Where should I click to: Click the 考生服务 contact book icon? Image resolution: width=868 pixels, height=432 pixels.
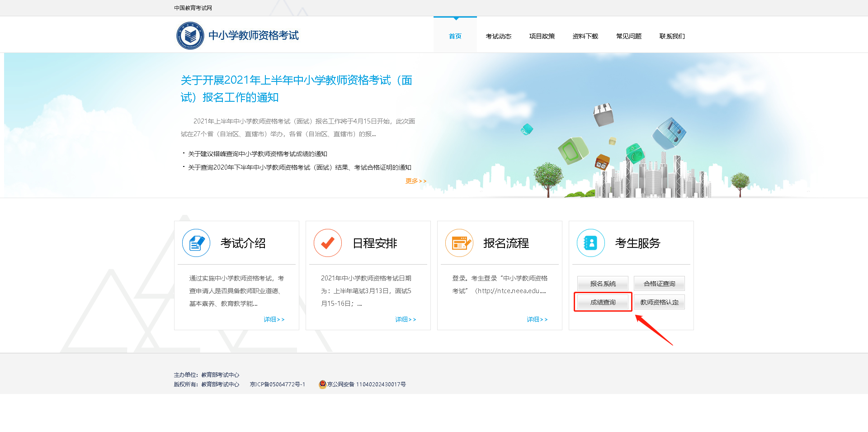tap(591, 243)
